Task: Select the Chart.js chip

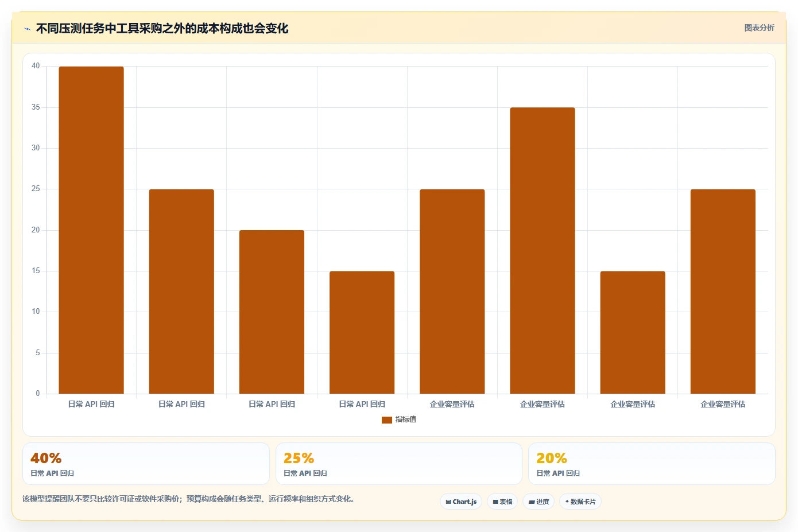Action: (461, 502)
